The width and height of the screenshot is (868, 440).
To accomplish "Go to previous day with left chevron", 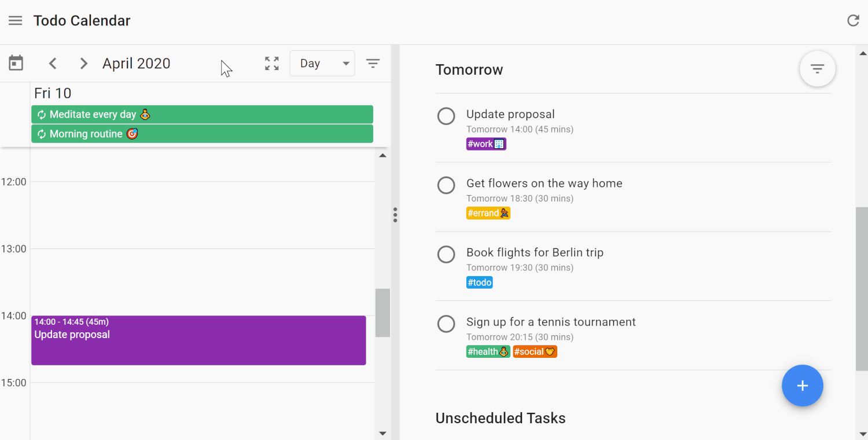I will [53, 64].
